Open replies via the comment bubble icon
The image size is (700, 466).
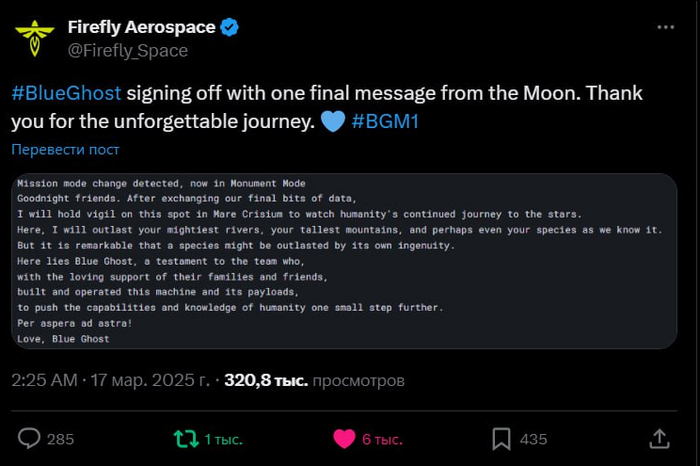[29, 438]
